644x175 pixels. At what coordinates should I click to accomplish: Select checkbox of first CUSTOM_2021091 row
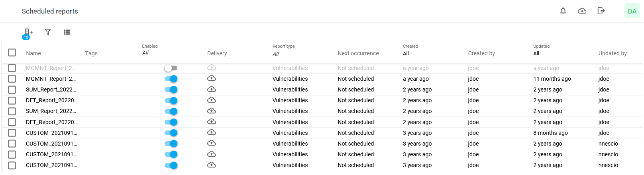12,133
